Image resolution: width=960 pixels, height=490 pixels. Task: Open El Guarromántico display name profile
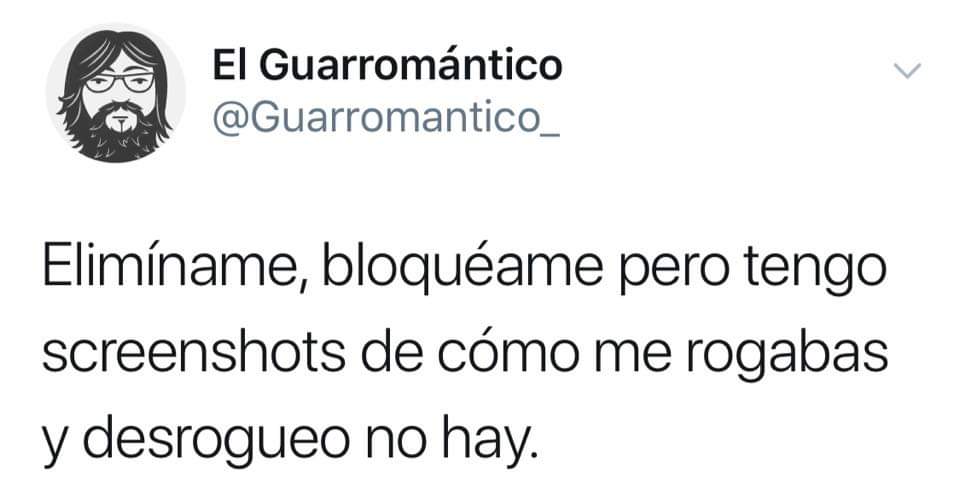tap(387, 65)
